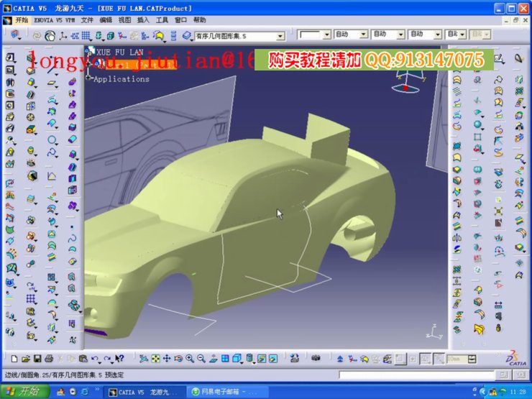Click the What's This help cursor icon

click(x=119, y=358)
